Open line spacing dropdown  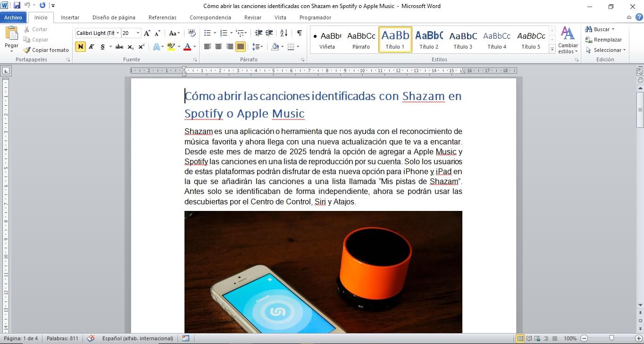point(258,47)
